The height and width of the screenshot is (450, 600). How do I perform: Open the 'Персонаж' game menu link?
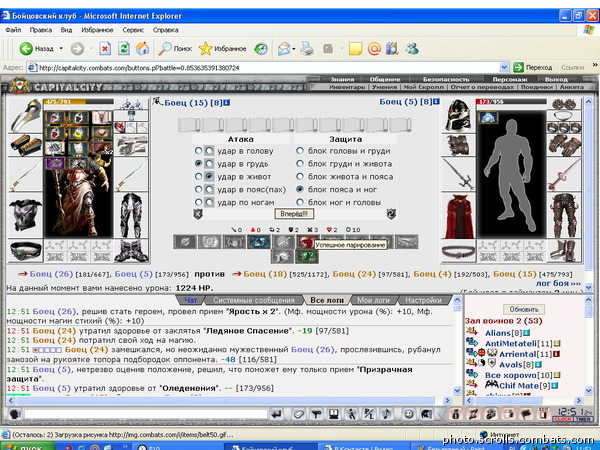click(x=510, y=79)
